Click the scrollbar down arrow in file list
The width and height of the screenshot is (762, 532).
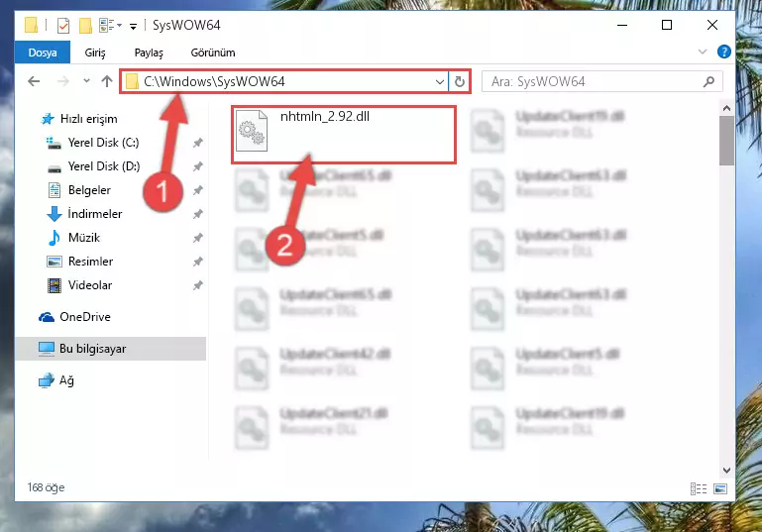(x=726, y=470)
